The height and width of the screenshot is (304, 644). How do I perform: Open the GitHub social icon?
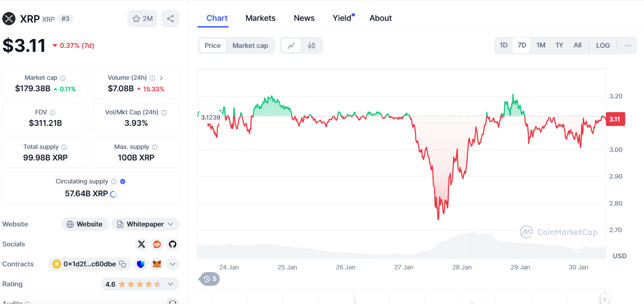pyautogui.click(x=172, y=244)
